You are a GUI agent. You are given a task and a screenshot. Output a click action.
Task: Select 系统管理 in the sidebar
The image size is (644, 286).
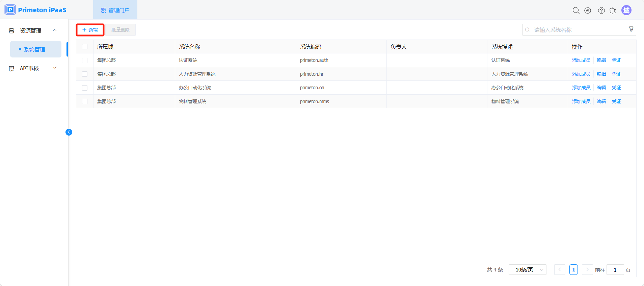click(x=34, y=49)
